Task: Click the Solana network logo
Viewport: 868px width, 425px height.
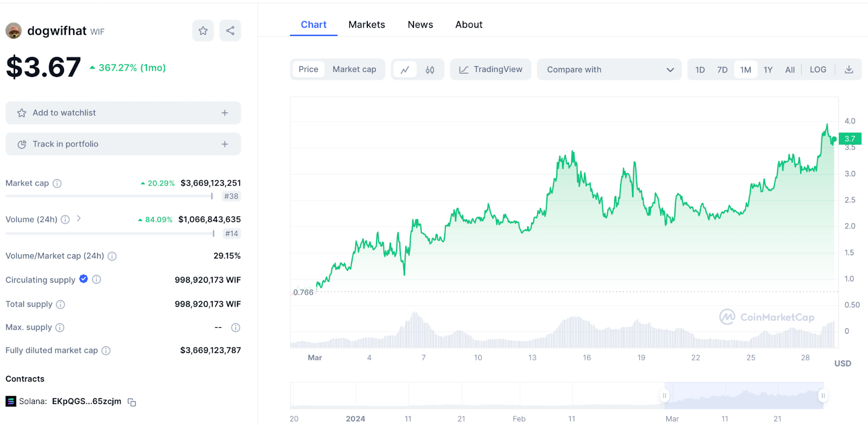Action: [x=11, y=401]
